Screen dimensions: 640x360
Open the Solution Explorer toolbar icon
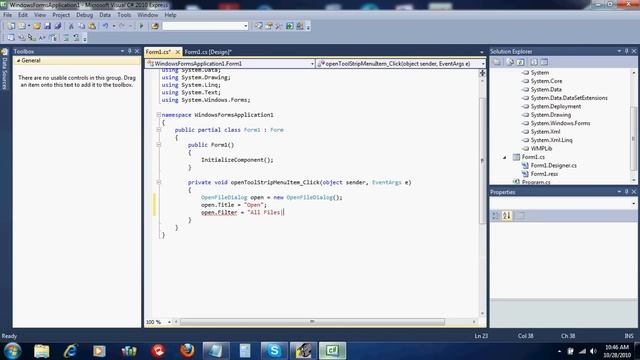(259, 26)
